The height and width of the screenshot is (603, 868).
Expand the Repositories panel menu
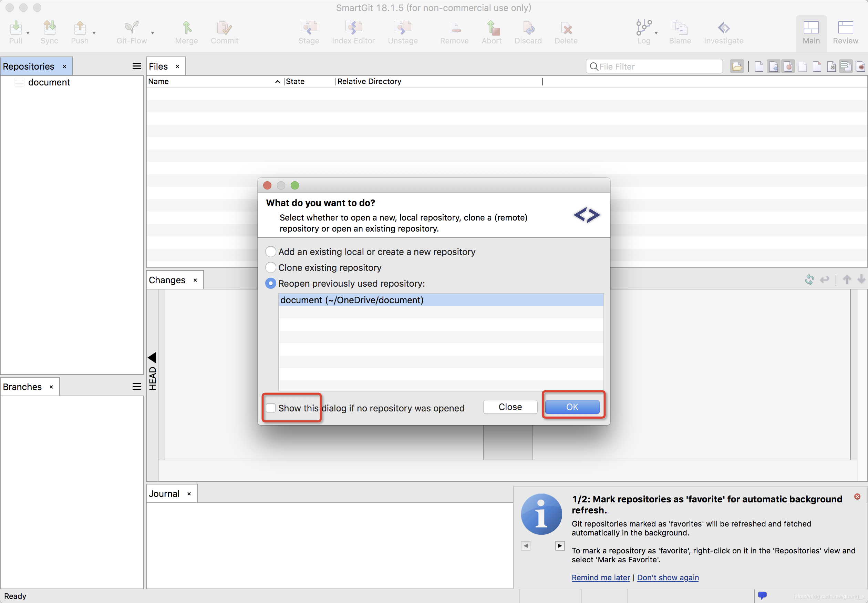135,66
